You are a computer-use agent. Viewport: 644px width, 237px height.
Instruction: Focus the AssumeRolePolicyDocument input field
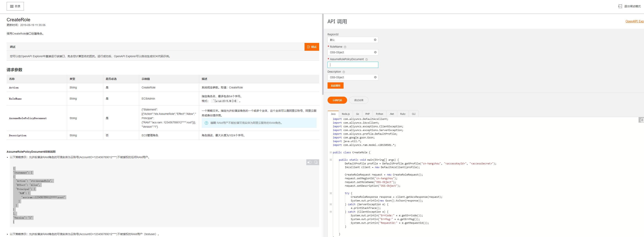click(x=353, y=65)
